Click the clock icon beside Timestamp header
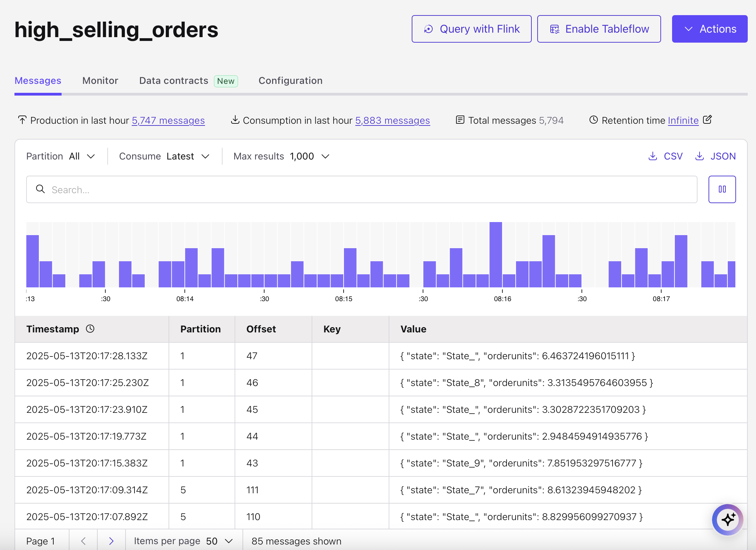This screenshot has width=756, height=550. coord(90,329)
